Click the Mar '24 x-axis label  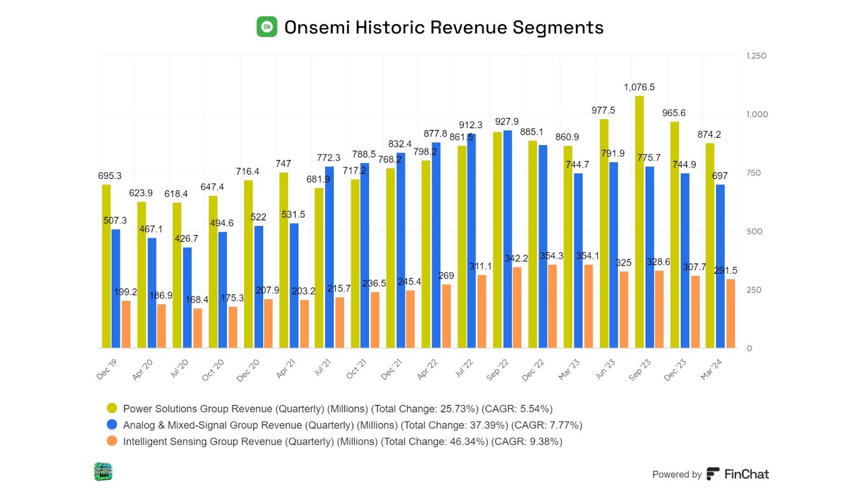tap(711, 369)
